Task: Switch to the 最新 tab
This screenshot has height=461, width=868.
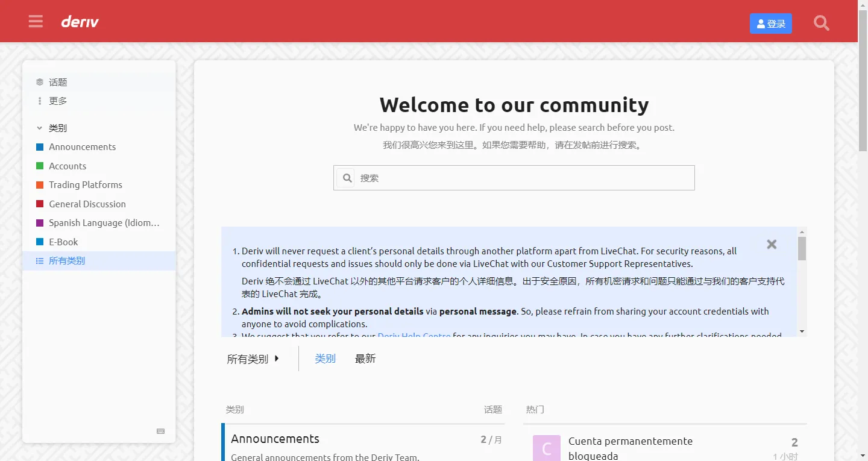Action: pos(365,359)
